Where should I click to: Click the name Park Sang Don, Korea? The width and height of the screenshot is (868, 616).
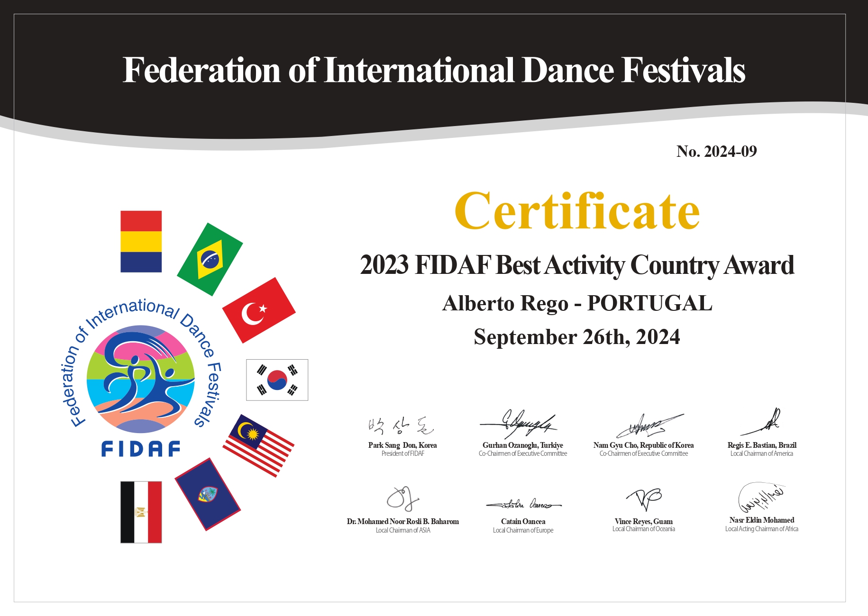[x=402, y=445]
